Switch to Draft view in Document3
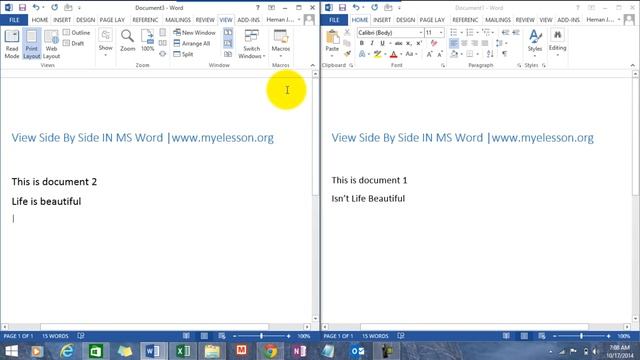640x360 pixels. [73, 43]
